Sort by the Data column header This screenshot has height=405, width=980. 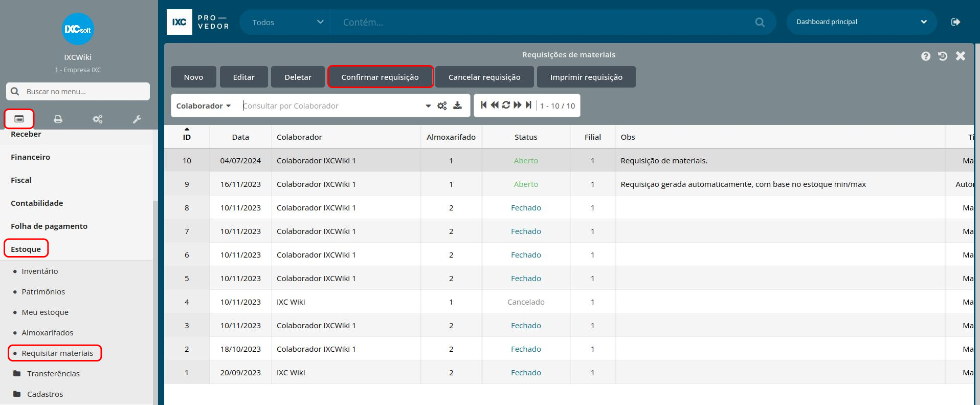point(240,137)
